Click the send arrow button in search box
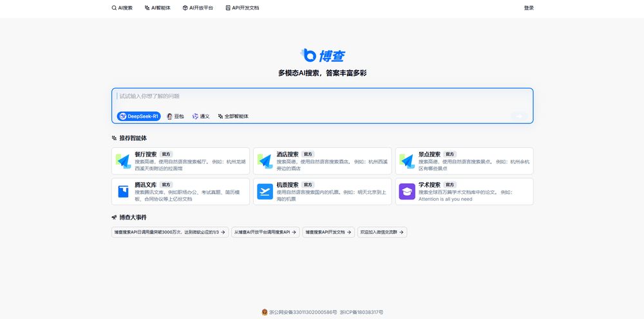The width and height of the screenshot is (644, 319). point(520,116)
